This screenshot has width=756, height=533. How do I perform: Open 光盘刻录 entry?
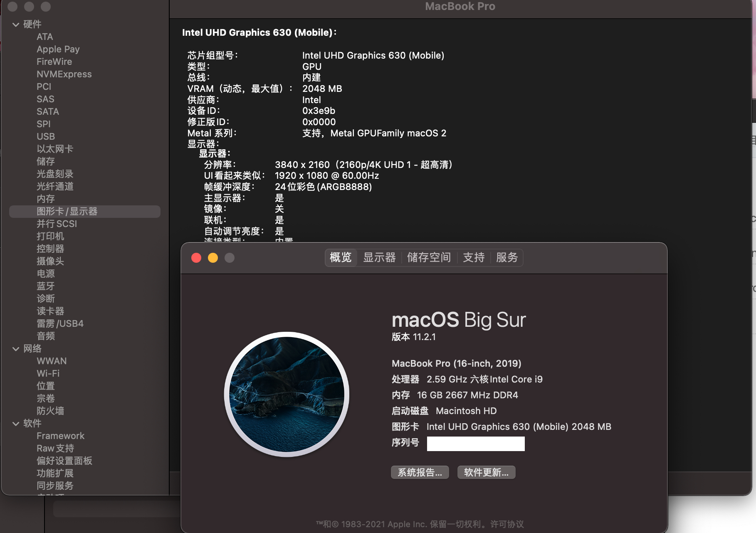(x=54, y=174)
